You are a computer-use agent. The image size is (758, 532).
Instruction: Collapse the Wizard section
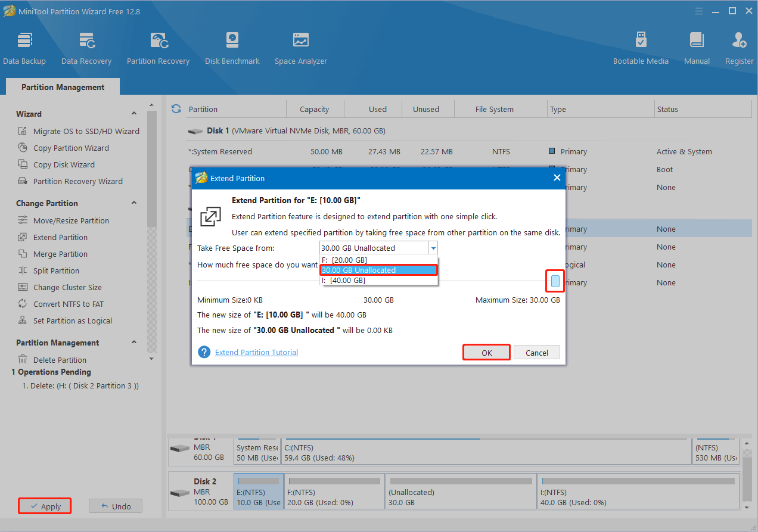[x=134, y=114]
